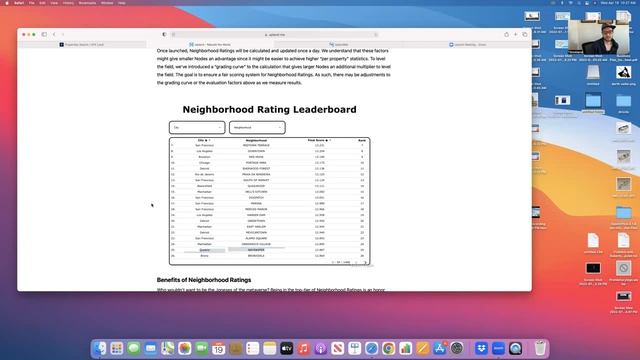Open App Store from the Dock
This screenshot has width=640, height=360.
pyautogui.click(x=440, y=348)
